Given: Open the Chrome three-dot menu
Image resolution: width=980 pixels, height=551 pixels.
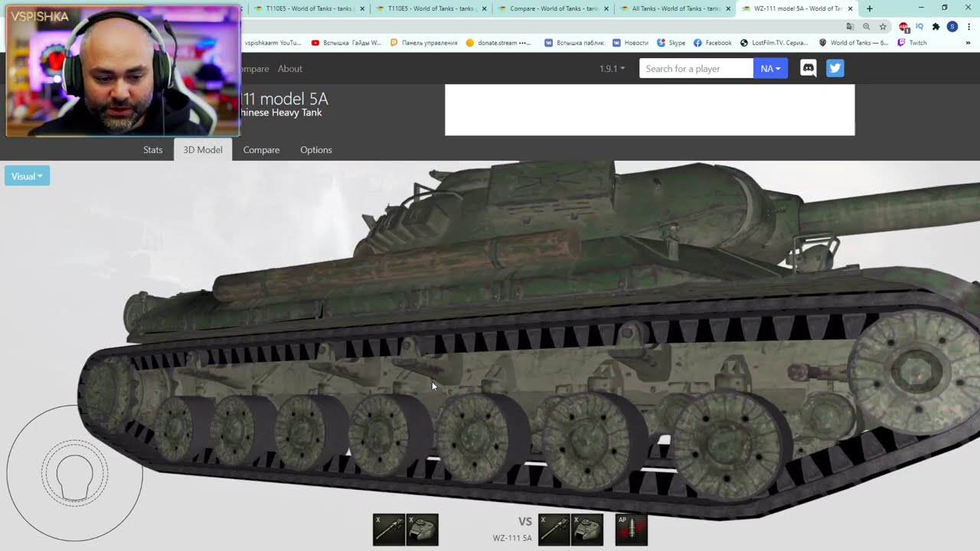Looking at the screenshot, I should click(969, 27).
